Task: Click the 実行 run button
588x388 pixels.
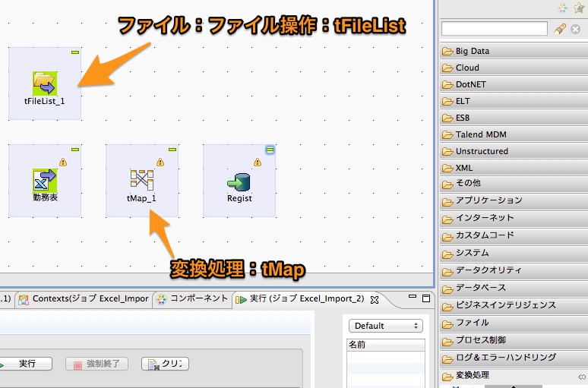Action: click(24, 364)
